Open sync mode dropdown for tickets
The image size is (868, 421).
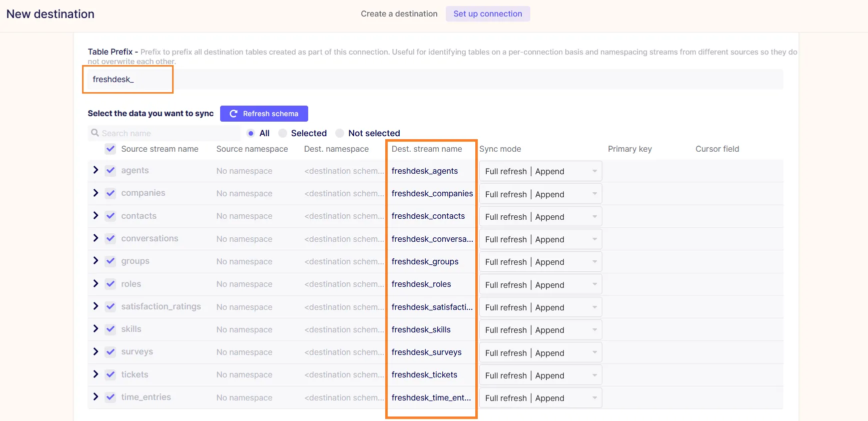[540, 375]
